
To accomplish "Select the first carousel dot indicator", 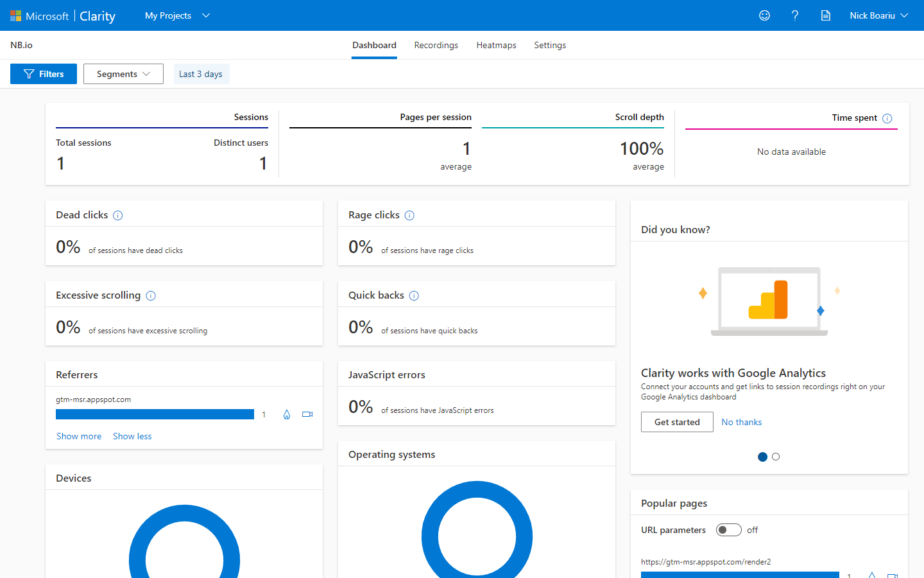I will click(762, 457).
